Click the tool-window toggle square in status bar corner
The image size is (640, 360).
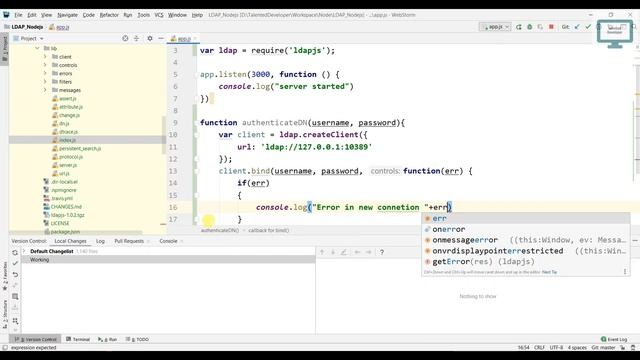5,348
